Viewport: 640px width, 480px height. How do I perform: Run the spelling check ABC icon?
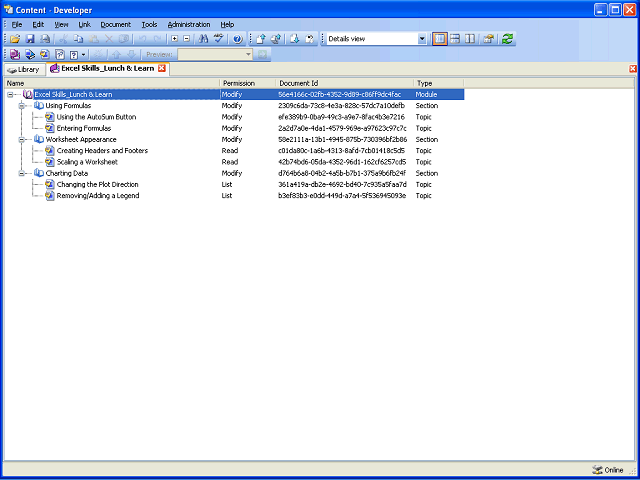(219, 39)
